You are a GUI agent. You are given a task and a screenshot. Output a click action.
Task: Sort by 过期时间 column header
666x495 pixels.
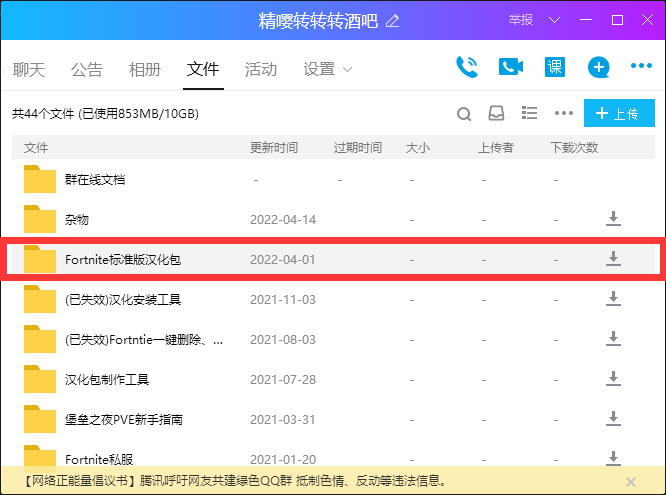click(x=358, y=147)
